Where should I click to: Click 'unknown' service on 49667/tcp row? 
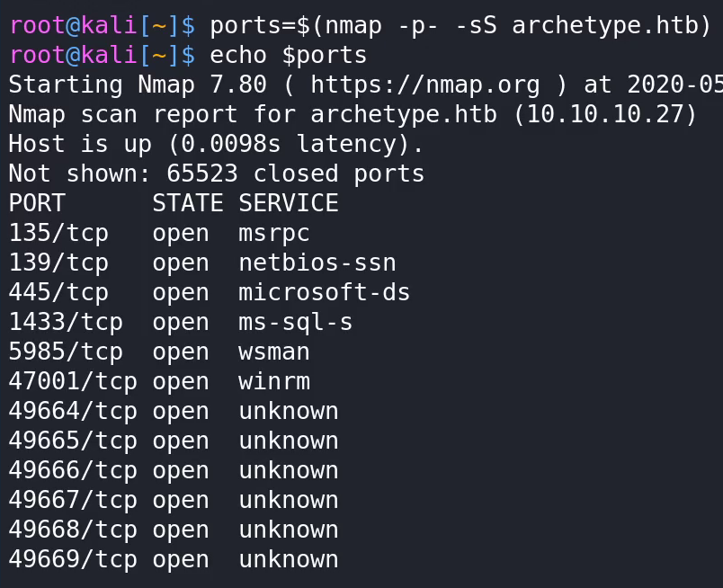click(x=289, y=501)
